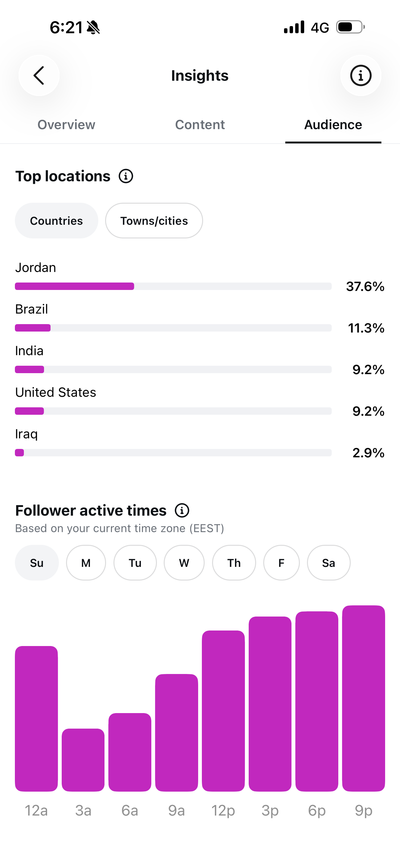400x868 pixels.
Task: Select the Audience tab
Action: point(333,125)
